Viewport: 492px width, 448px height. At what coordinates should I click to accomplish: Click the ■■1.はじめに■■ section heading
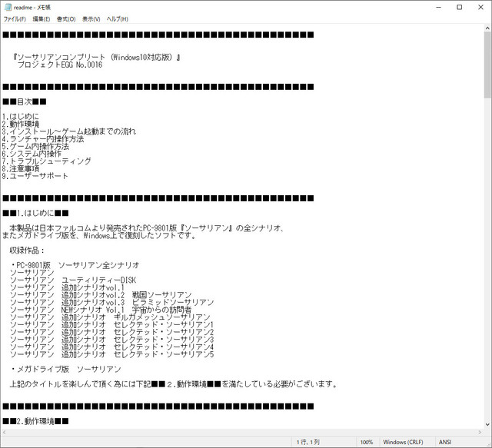pyautogui.click(x=35, y=214)
